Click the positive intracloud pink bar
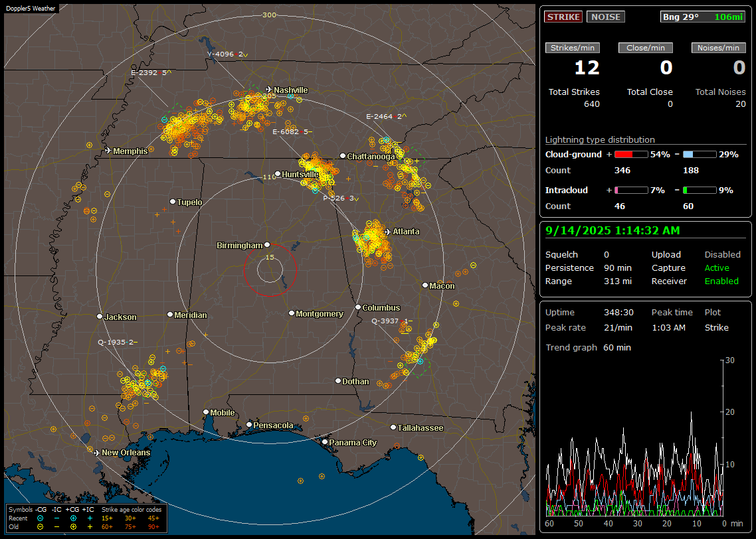Viewport: 756px width, 539px height. tap(631, 191)
